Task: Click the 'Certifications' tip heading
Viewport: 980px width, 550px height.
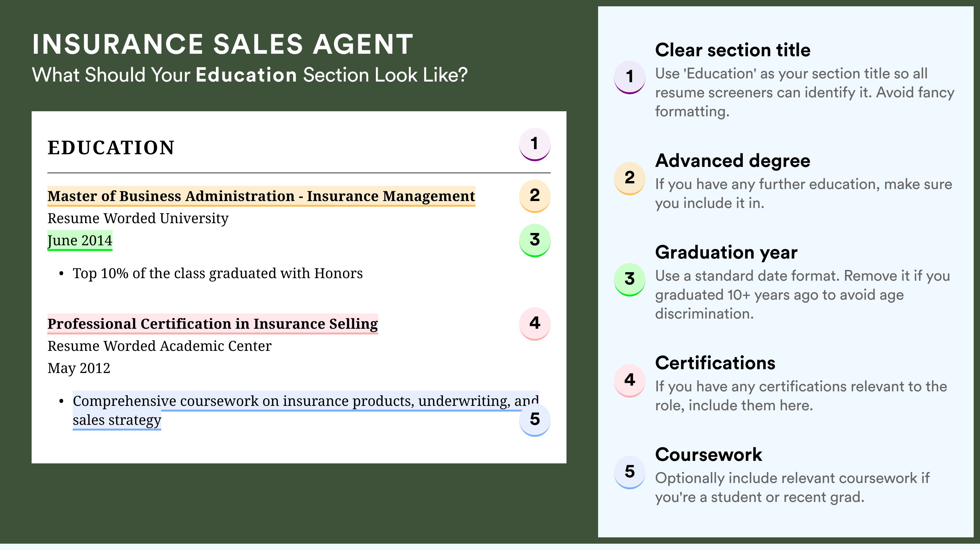Action: [715, 363]
